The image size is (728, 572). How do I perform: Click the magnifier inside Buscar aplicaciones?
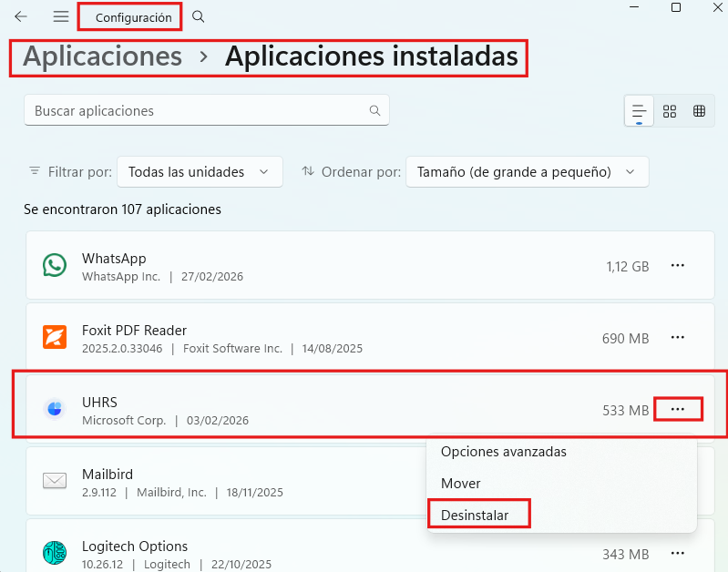(x=374, y=110)
